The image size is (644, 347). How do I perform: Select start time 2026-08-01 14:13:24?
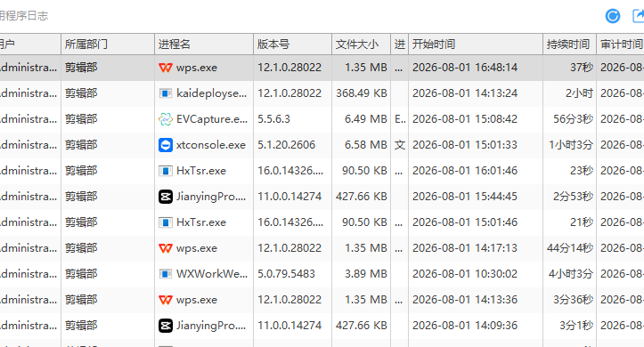[465, 93]
